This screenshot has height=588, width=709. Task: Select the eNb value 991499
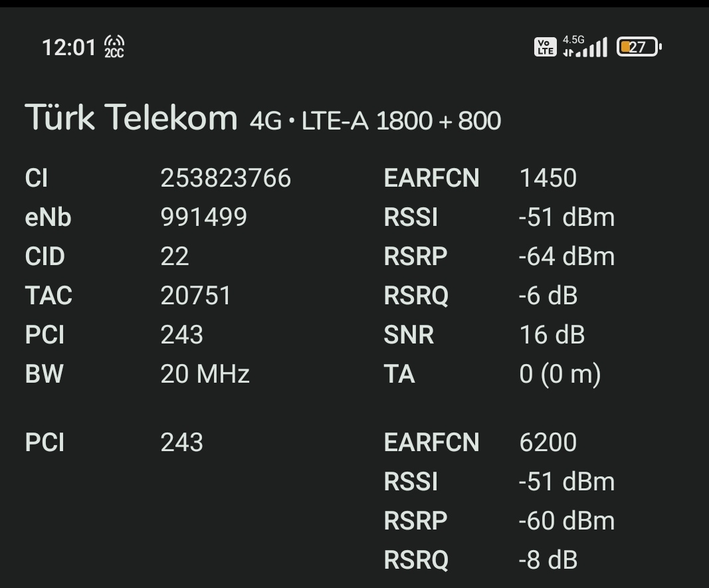coord(204,217)
